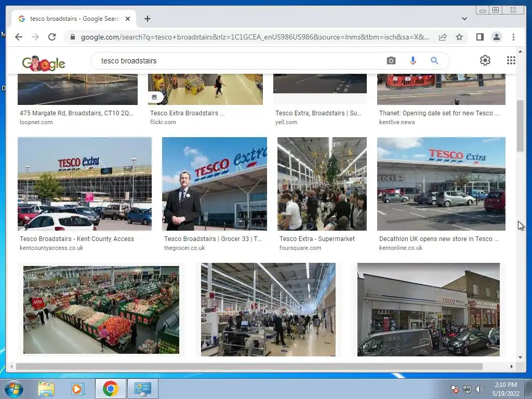Viewport: 532px width, 399px height.
Task: Open the 'Tesco Extra Broadstairs ...' flickr title
Action: 187,113
